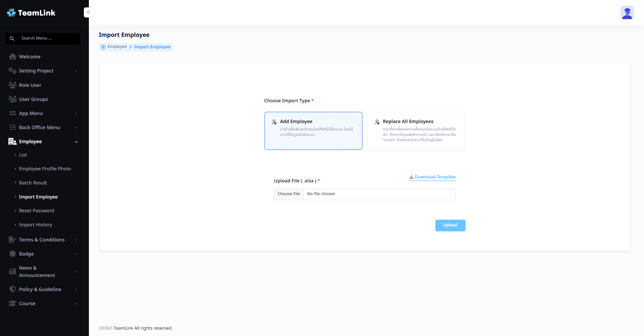Click the TeamLink logo icon

[x=11, y=13]
